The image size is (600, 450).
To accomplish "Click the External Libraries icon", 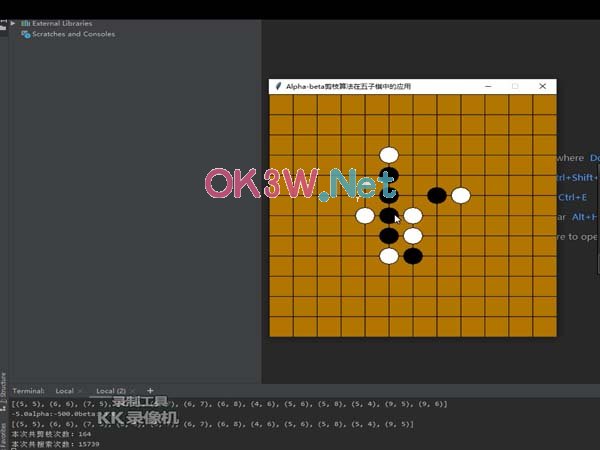I will 25,23.
